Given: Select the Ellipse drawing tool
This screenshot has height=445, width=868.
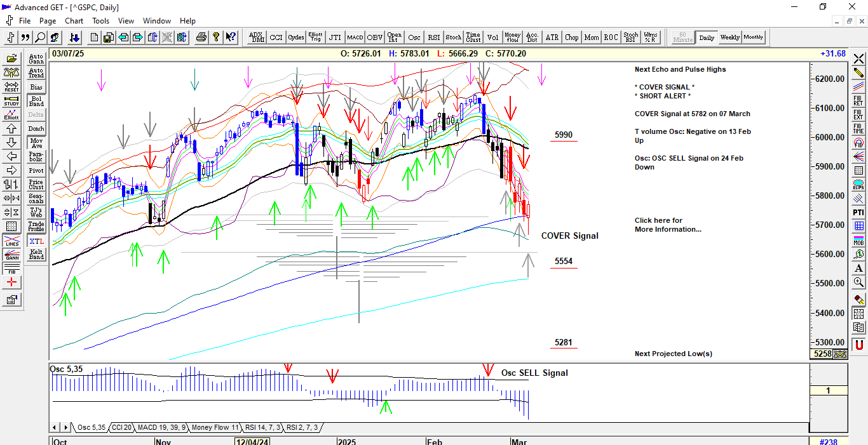Looking at the screenshot, I should point(858,184).
